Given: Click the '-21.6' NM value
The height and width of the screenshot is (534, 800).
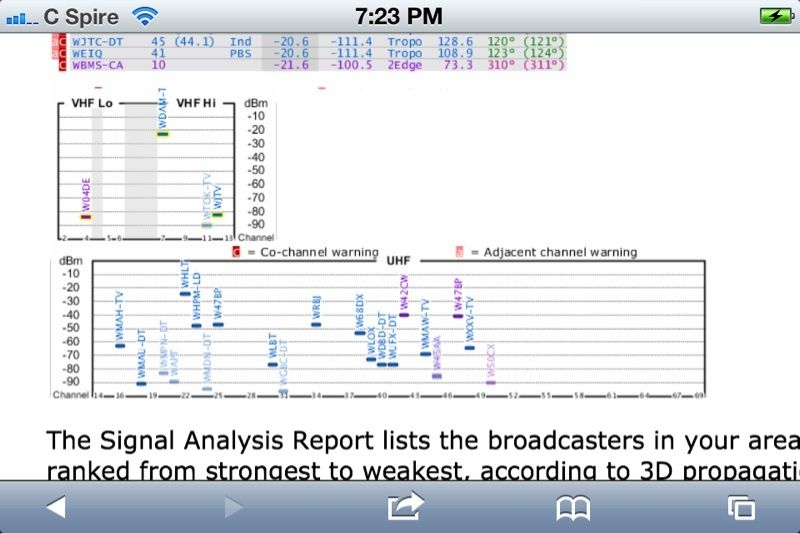Looking at the screenshot, I should (x=291, y=65).
